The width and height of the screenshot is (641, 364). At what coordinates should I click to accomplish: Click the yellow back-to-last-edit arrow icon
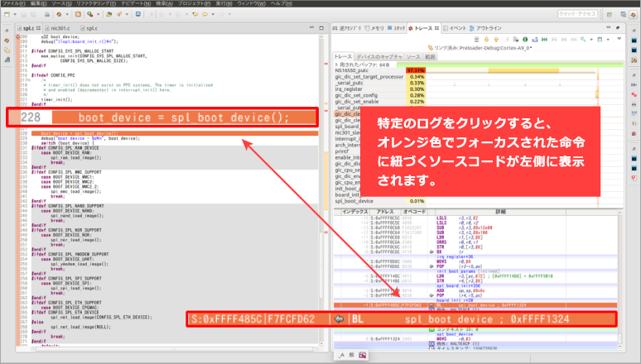tap(195, 14)
